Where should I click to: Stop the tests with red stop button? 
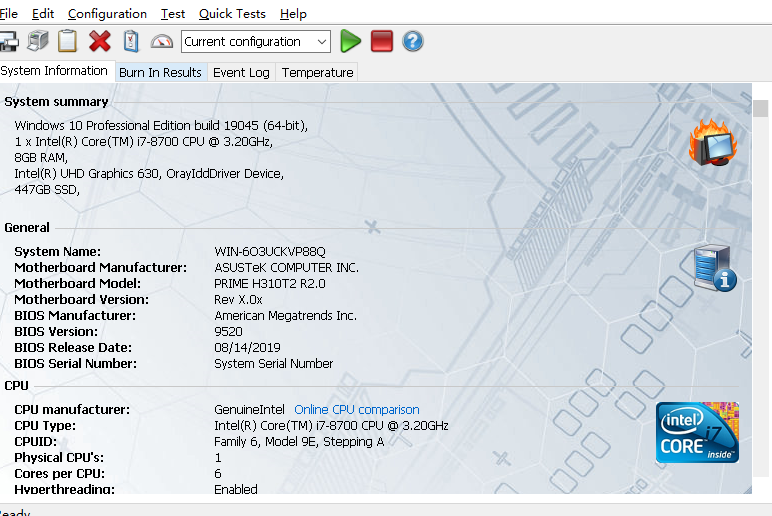point(382,41)
